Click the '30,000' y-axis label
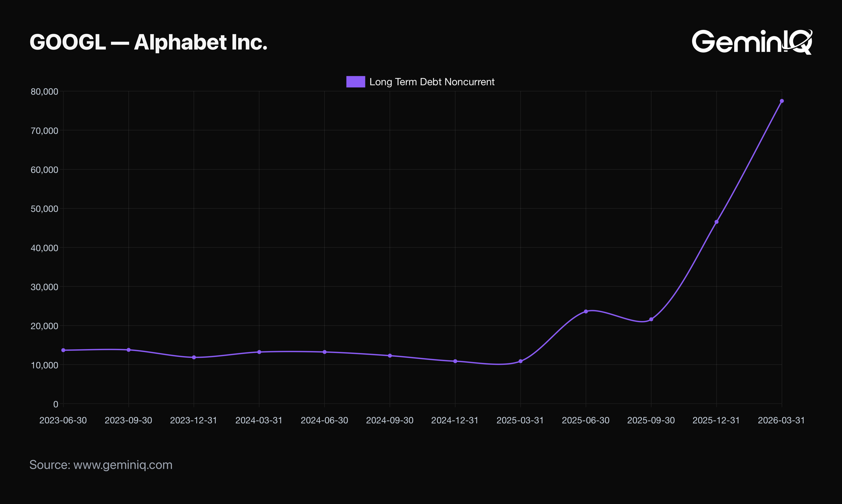 tap(45, 287)
